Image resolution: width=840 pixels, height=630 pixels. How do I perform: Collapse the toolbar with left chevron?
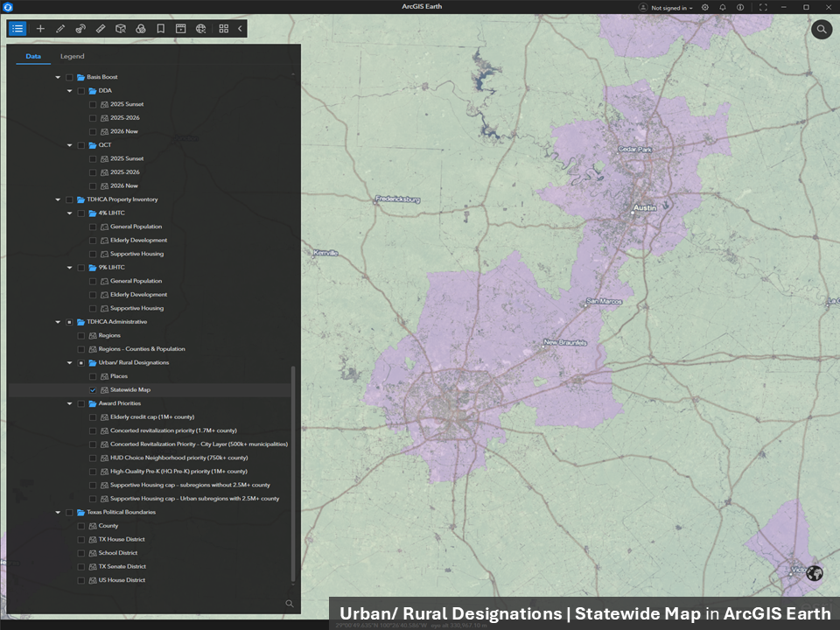240,29
